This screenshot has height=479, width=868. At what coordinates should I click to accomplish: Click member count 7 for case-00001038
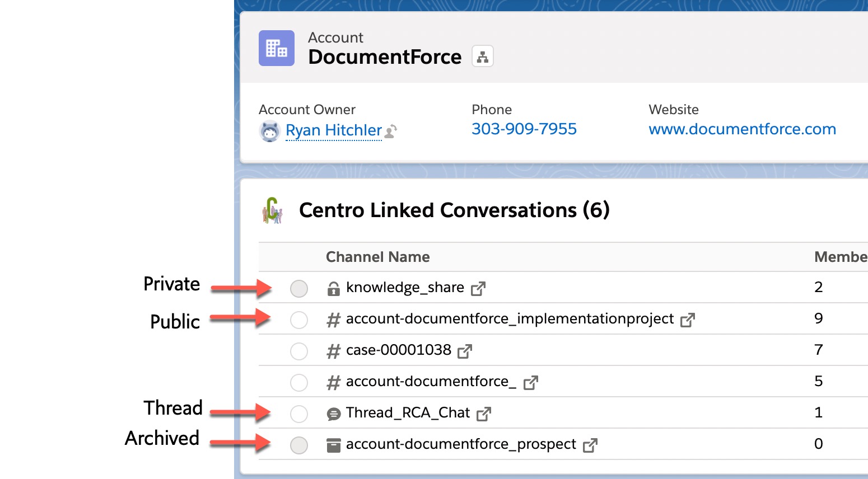click(x=819, y=350)
